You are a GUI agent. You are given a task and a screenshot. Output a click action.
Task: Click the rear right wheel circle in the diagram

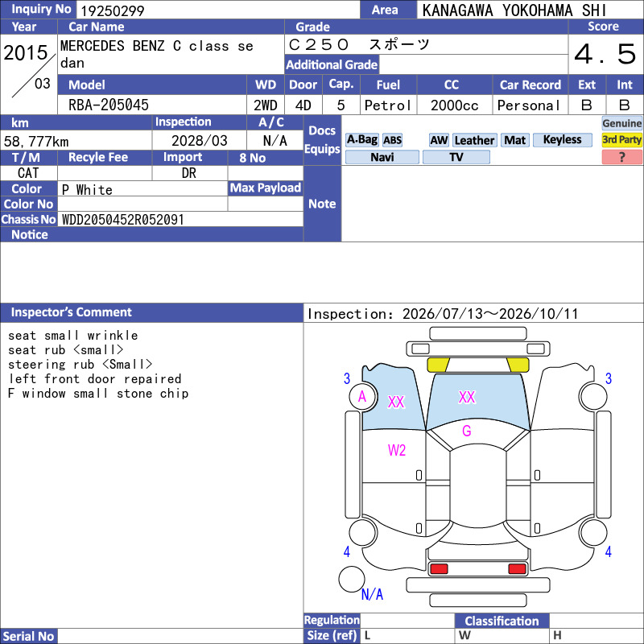(593, 532)
